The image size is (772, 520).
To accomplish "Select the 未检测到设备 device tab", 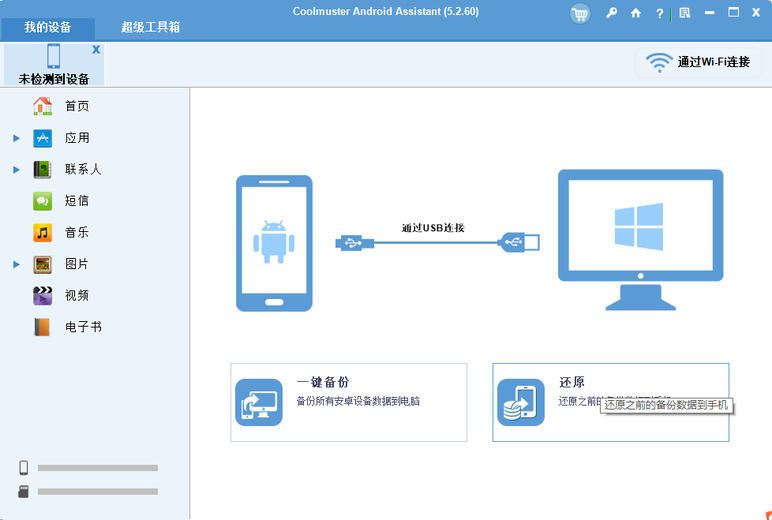I will click(x=54, y=64).
